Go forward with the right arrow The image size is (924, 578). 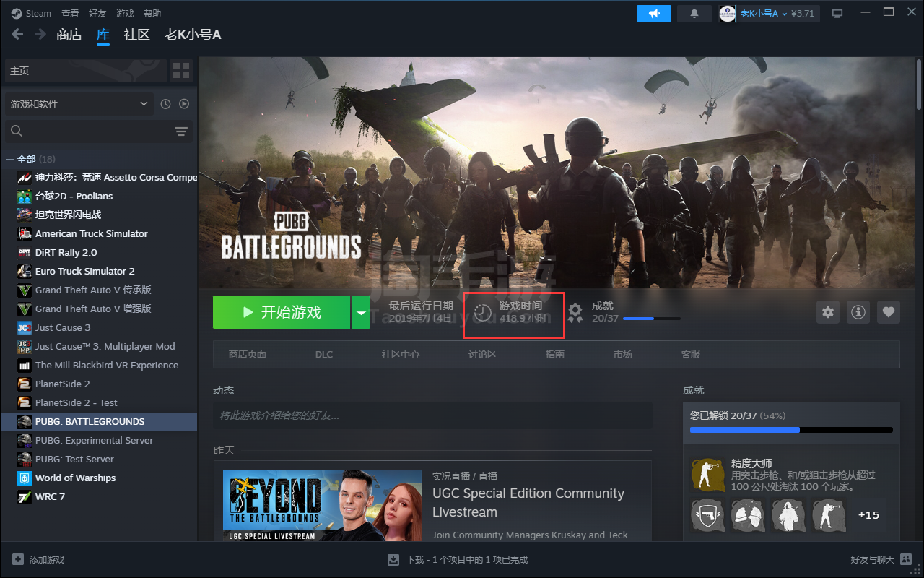pos(40,34)
